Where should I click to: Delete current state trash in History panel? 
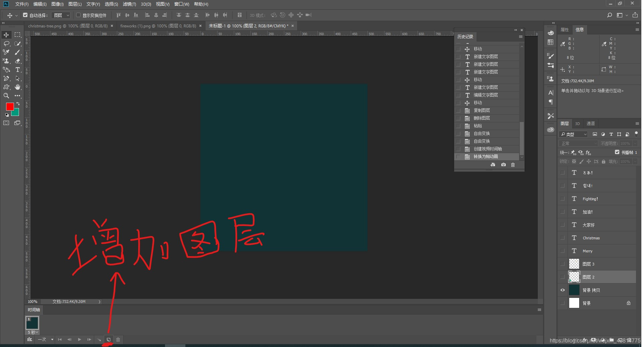point(513,165)
